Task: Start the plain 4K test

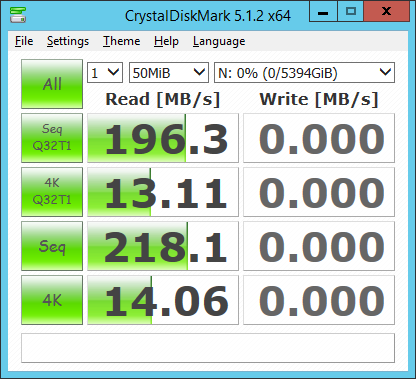Action: point(52,300)
